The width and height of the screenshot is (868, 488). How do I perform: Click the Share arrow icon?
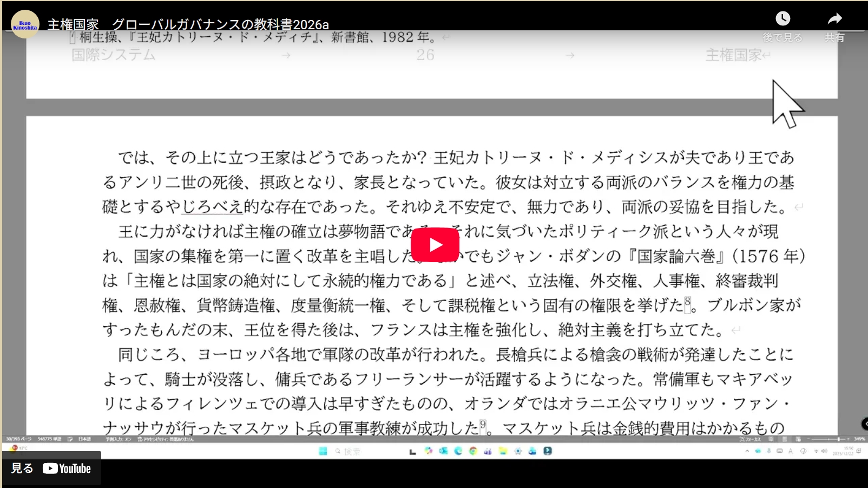[834, 19]
